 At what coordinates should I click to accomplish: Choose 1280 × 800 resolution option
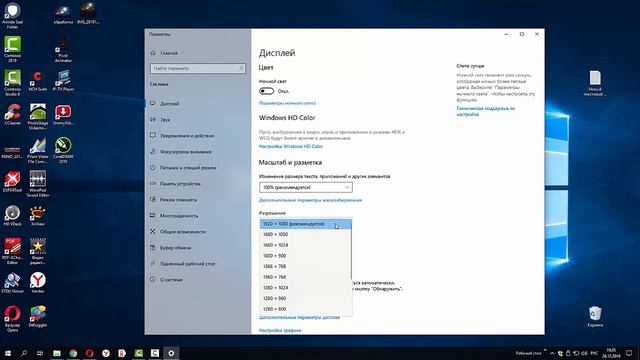pos(306,309)
